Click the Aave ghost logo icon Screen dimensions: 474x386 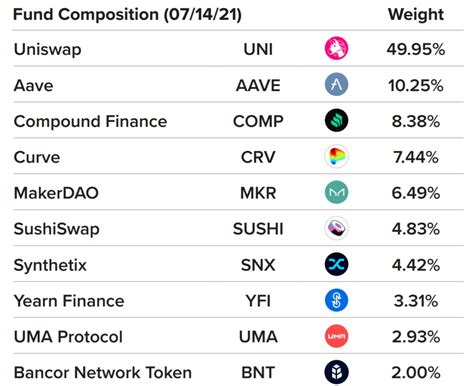(336, 84)
